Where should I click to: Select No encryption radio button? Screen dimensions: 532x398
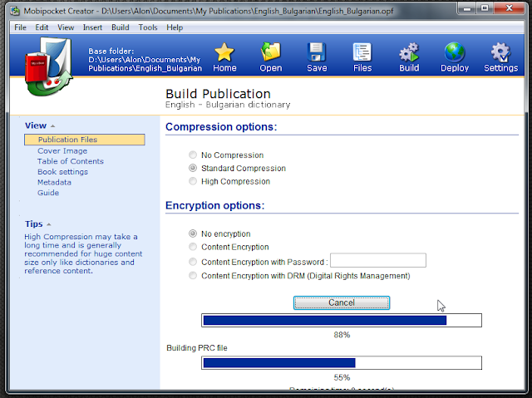coord(193,233)
